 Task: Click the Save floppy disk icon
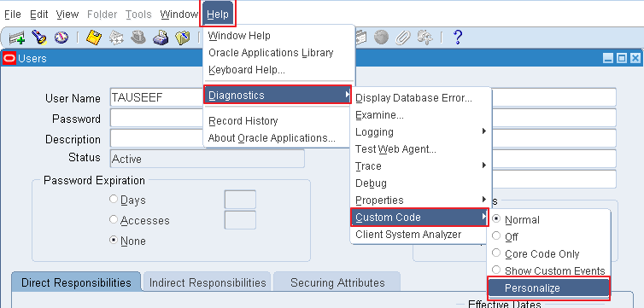(x=94, y=38)
